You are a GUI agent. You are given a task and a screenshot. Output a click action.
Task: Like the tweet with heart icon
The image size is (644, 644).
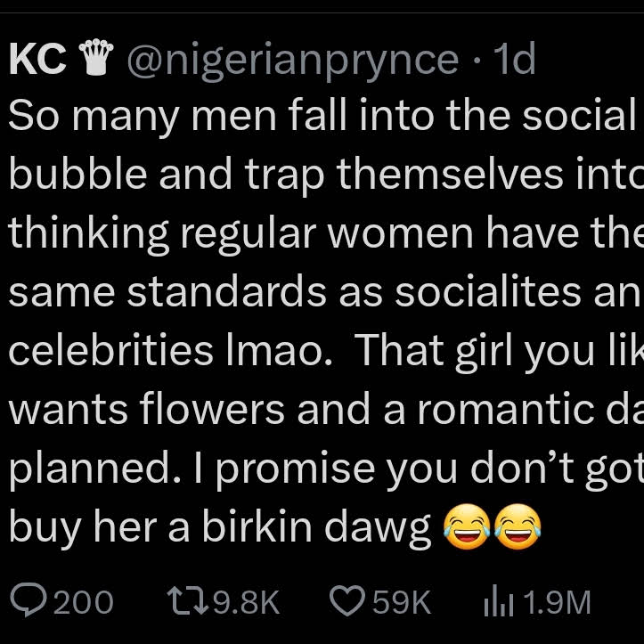[x=346, y=602]
